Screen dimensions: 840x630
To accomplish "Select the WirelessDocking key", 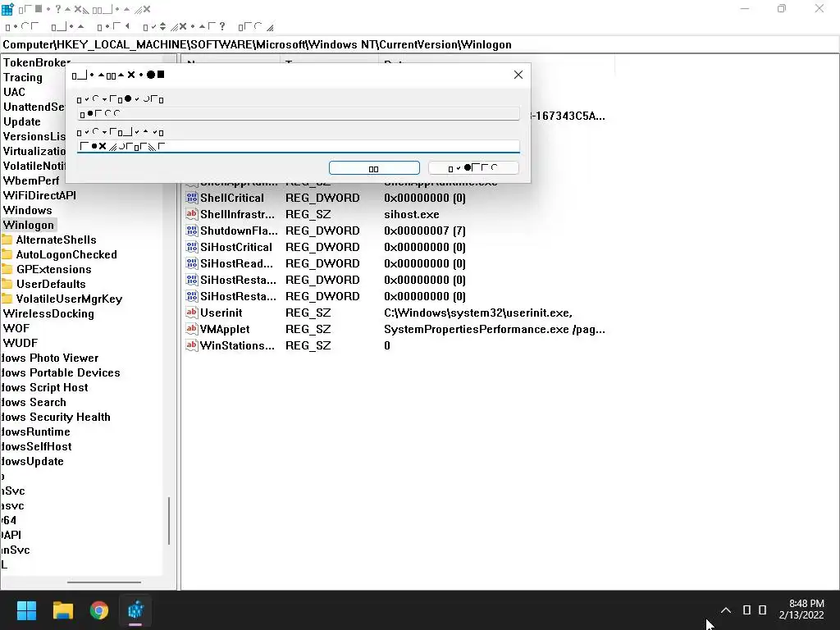I will pyautogui.click(x=48, y=313).
